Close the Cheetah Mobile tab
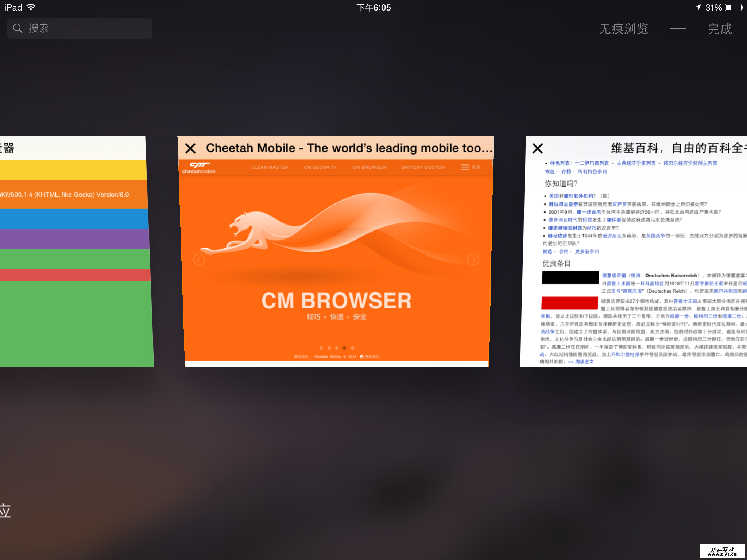Screen dimensions: 747x560 (x=190, y=148)
